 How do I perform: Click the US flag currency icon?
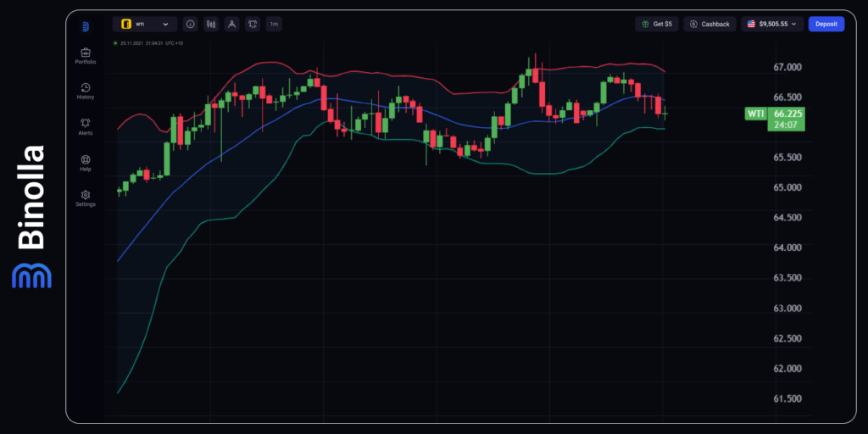point(751,25)
